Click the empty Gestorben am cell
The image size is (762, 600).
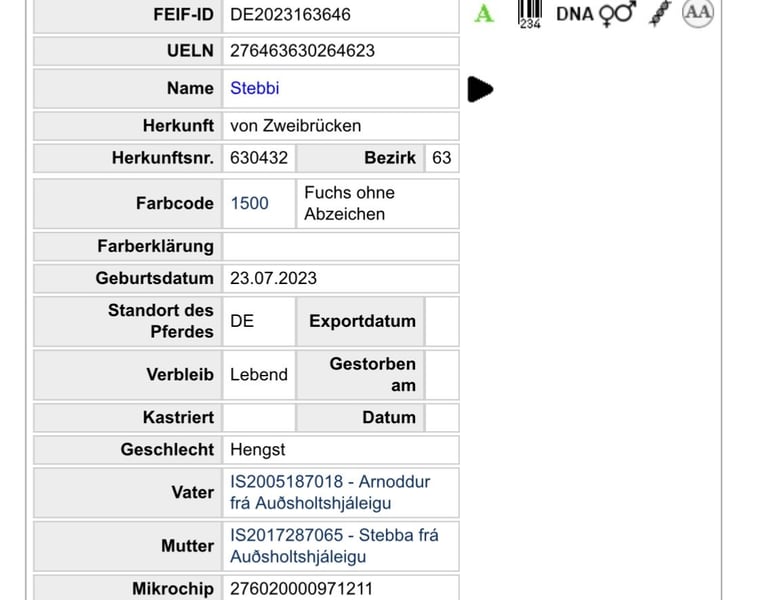(x=441, y=375)
